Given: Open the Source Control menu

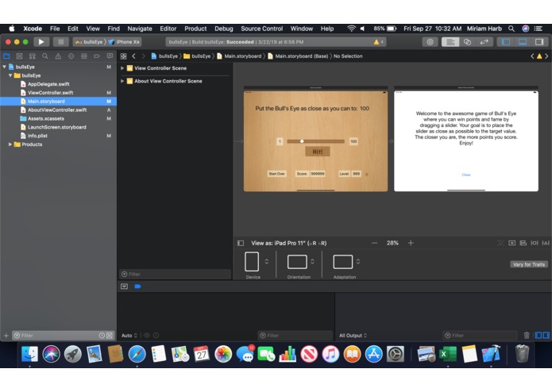Looking at the screenshot, I should [x=261, y=29].
